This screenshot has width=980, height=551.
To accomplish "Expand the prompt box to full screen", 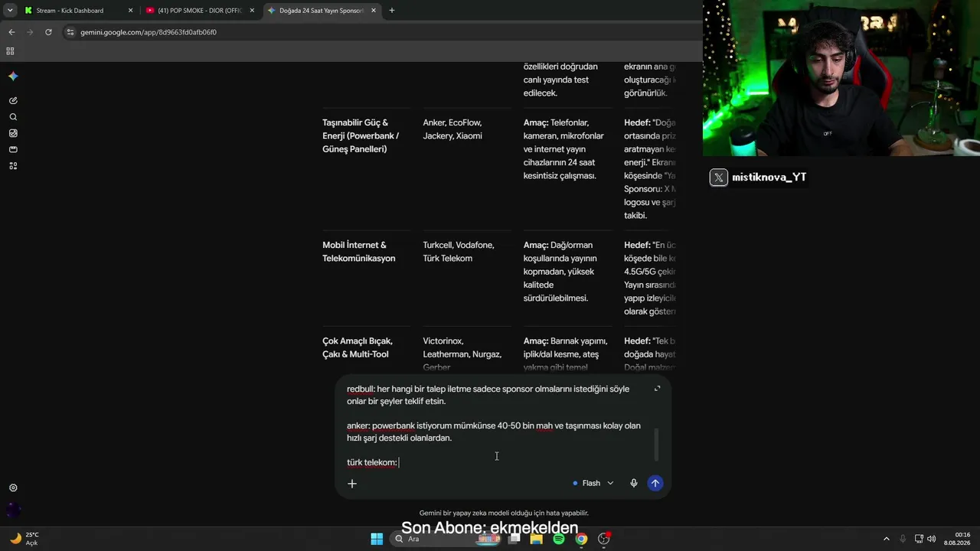I will [x=657, y=389].
